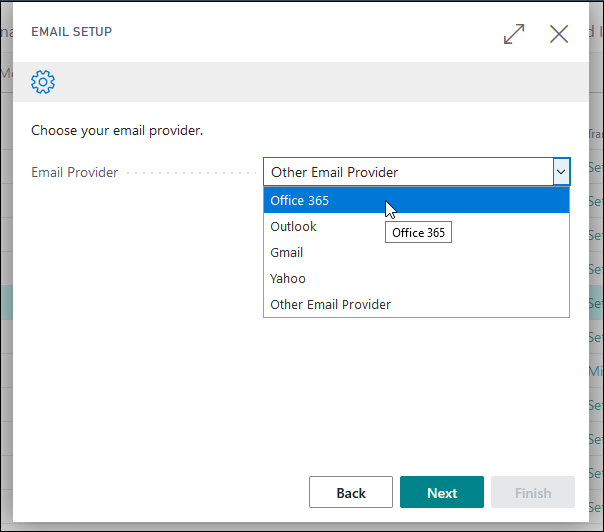Screen dimensions: 604x532
Task: Click the greyed-out Finish button
Action: (533, 492)
